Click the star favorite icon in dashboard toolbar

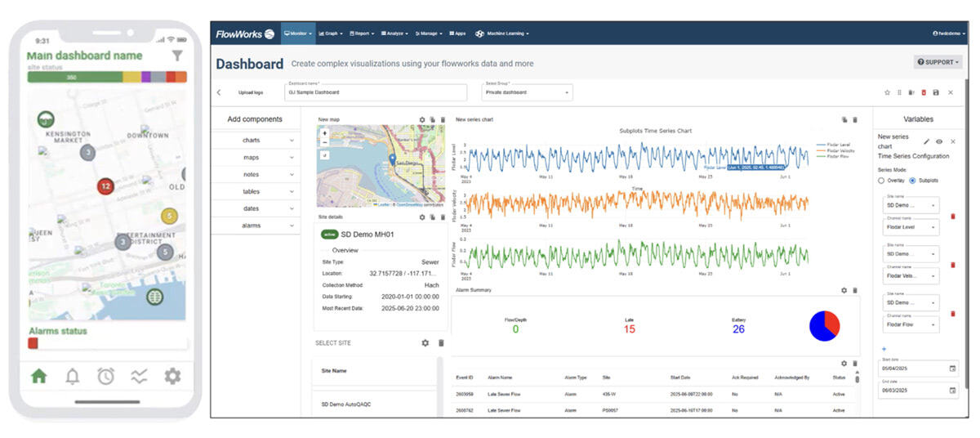[888, 92]
